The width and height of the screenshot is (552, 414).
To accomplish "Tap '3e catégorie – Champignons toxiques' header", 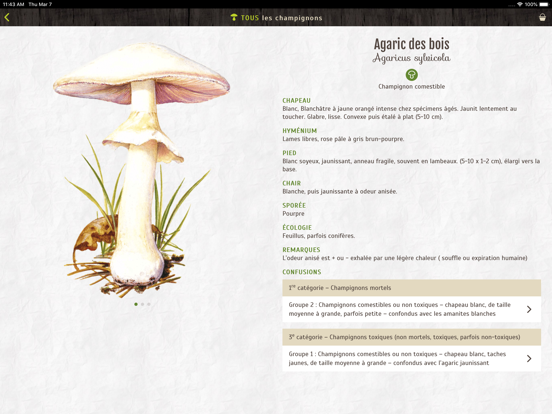I will 412,337.
